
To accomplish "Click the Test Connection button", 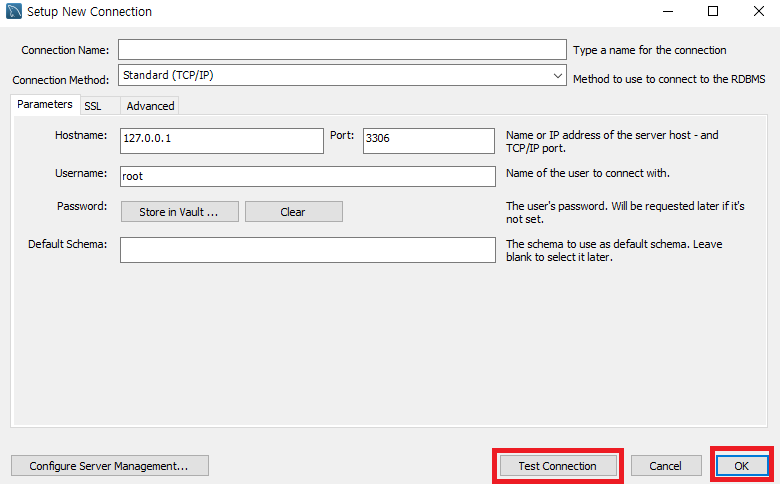I will pyautogui.click(x=558, y=466).
